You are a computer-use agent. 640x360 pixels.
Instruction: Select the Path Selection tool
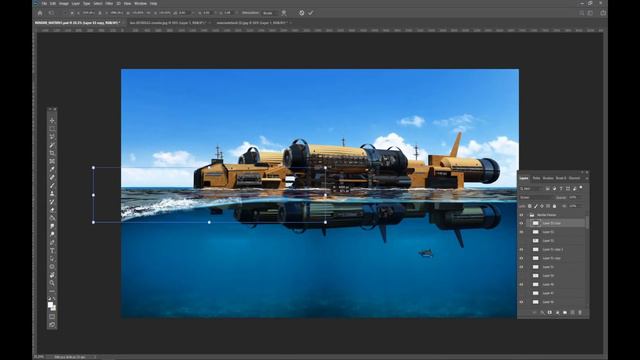52,258
